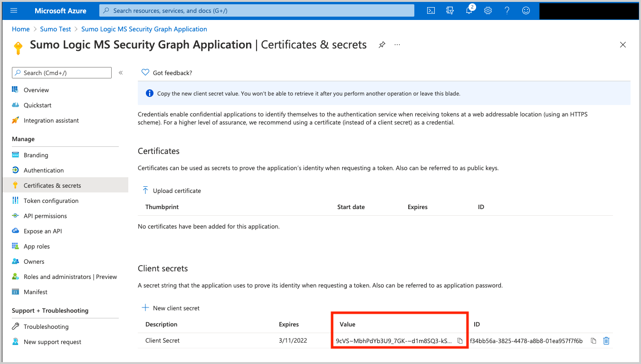Create a New client secret
The image size is (641, 364).
(171, 307)
